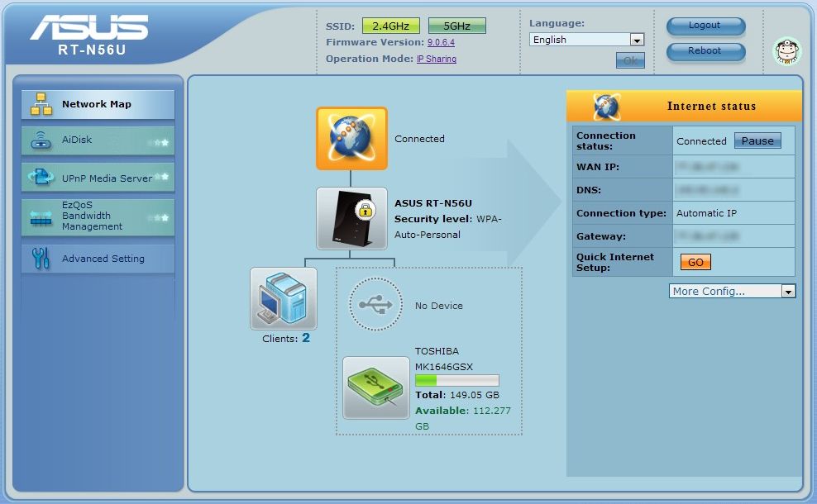Pause the Internet connection

[757, 141]
